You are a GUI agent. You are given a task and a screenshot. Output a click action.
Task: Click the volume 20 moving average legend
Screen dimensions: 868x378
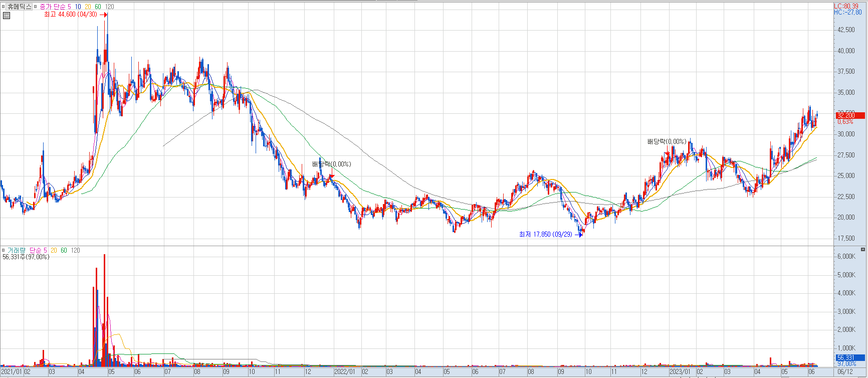click(54, 250)
